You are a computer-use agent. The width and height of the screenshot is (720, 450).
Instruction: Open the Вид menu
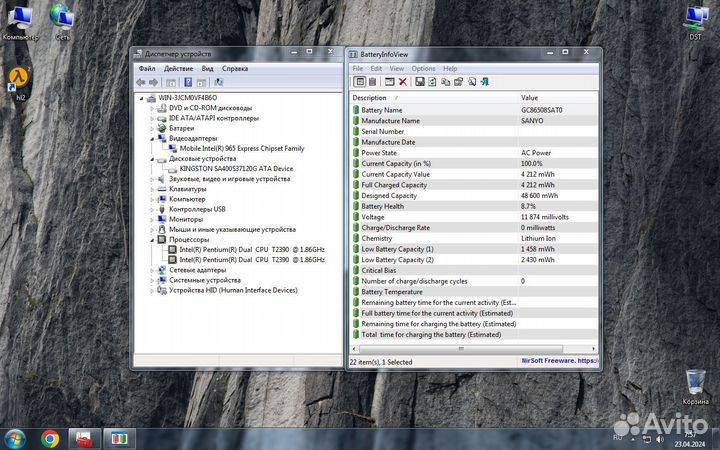click(x=208, y=68)
